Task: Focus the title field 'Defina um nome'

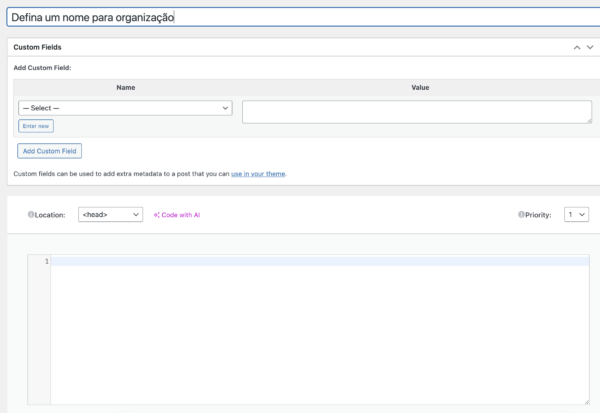Action: [300, 17]
